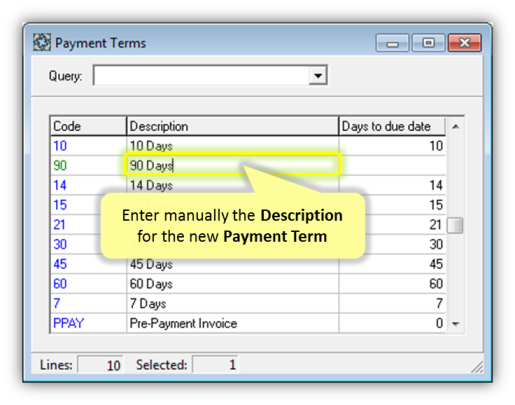Click the 90 Days description edit field
This screenshot has height=405, width=515.
232,165
